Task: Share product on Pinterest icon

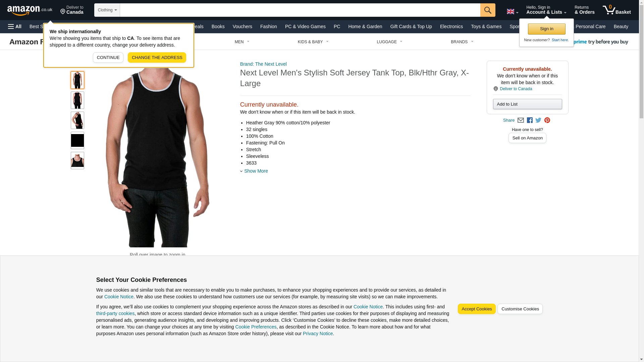Action: (547, 120)
